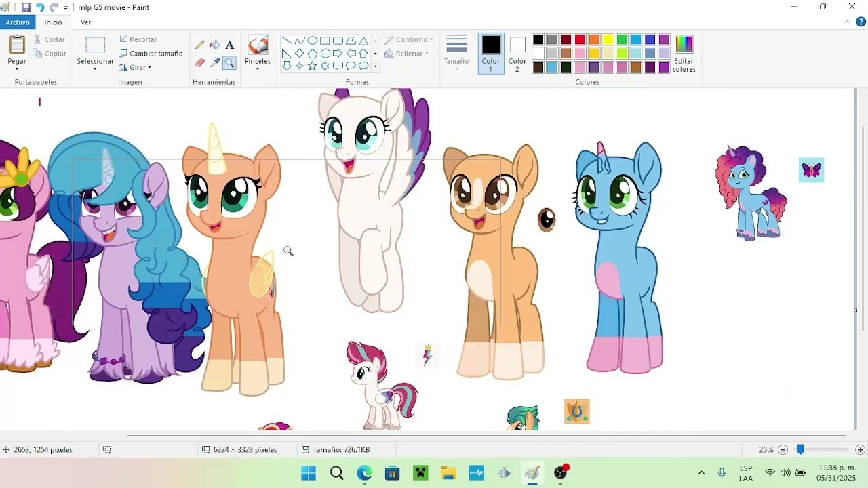Viewport: 868px width, 488px height.
Task: Open the Pinceles dropdown arrow
Action: (x=258, y=68)
